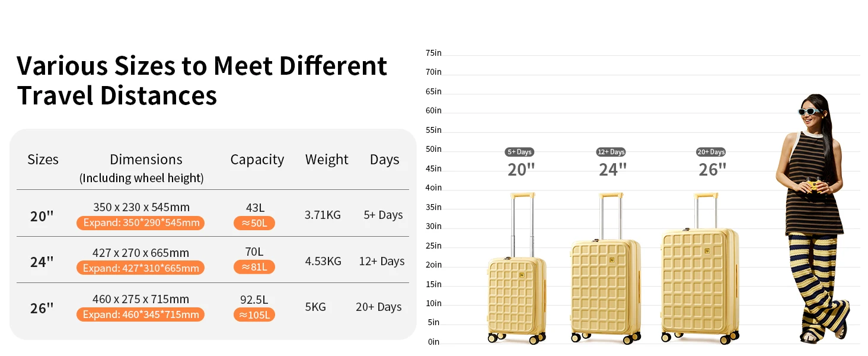Click the orange '≈81L' capacity pill
The image size is (868, 356).
(254, 267)
